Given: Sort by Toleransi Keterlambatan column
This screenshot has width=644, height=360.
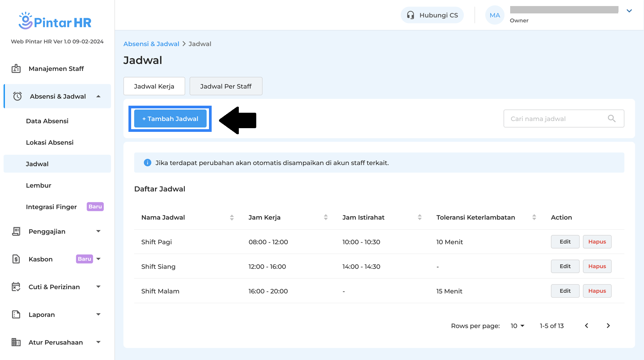Looking at the screenshot, I should pyautogui.click(x=534, y=217).
